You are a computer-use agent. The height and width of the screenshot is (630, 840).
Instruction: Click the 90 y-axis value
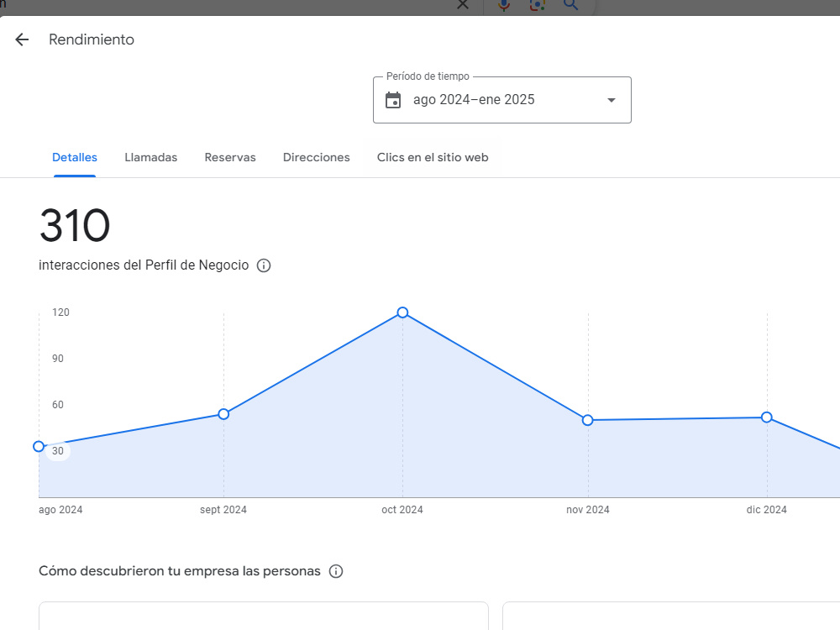click(58, 359)
